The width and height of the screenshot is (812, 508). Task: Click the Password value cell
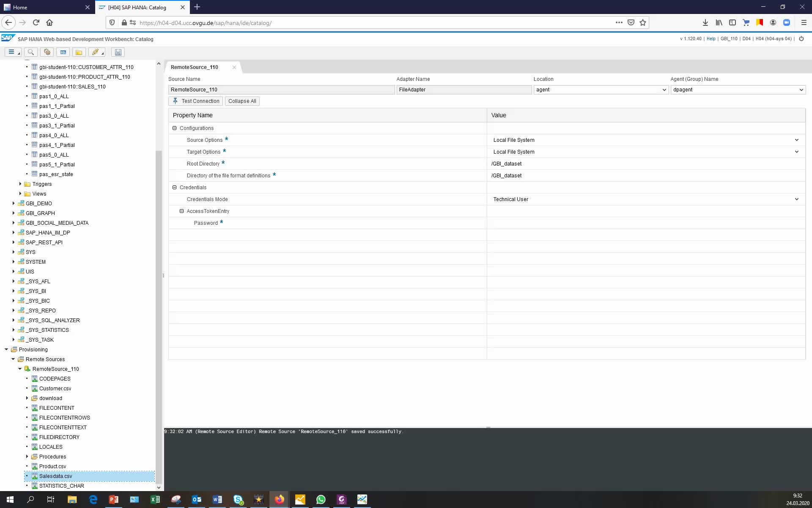click(646, 223)
